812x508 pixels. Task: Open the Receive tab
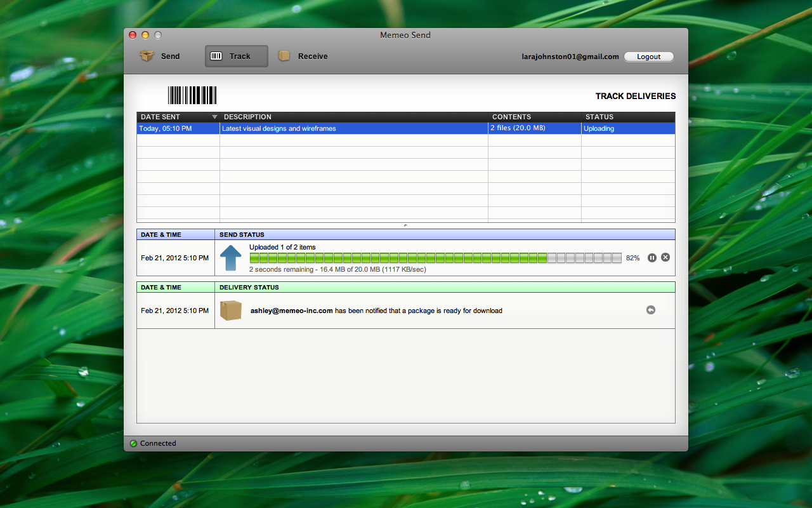tap(303, 56)
